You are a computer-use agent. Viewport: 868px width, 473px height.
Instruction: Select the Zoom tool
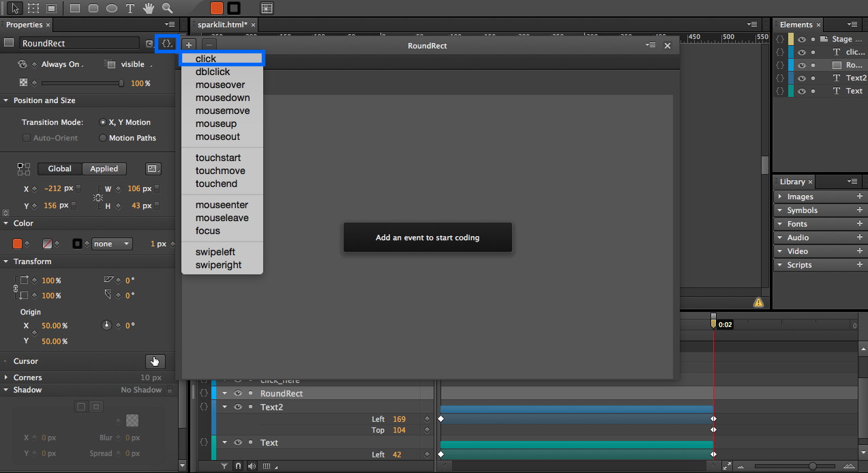[x=166, y=8]
